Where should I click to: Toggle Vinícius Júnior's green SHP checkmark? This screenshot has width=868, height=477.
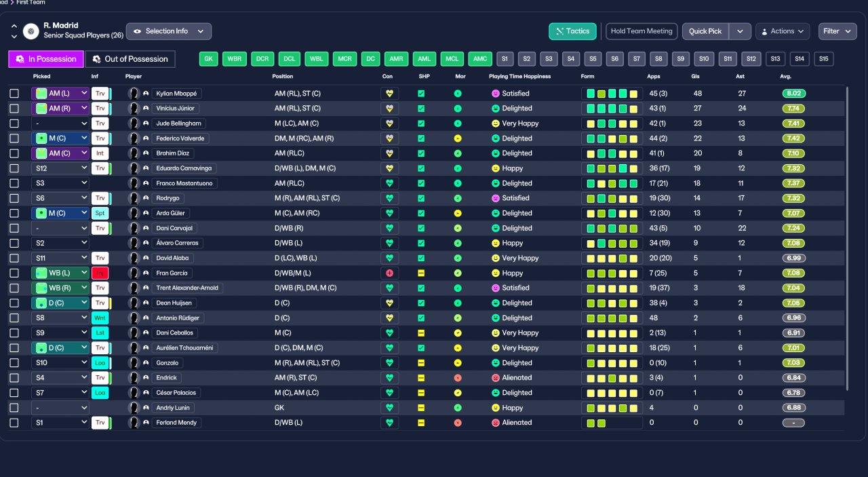(421, 109)
